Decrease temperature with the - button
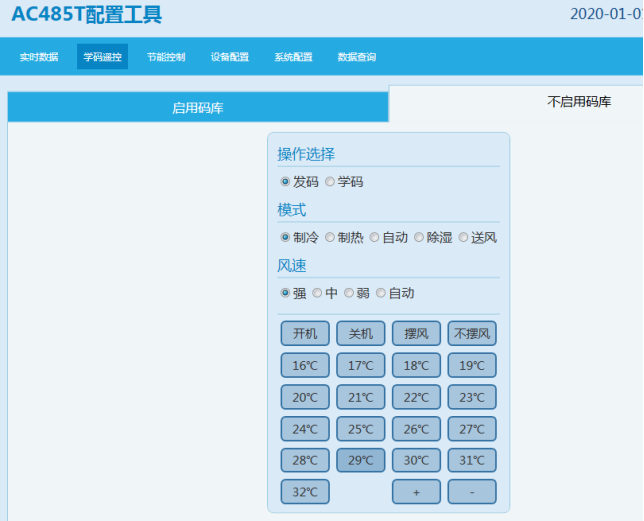Image resolution: width=644 pixels, height=521 pixels. coord(472,492)
